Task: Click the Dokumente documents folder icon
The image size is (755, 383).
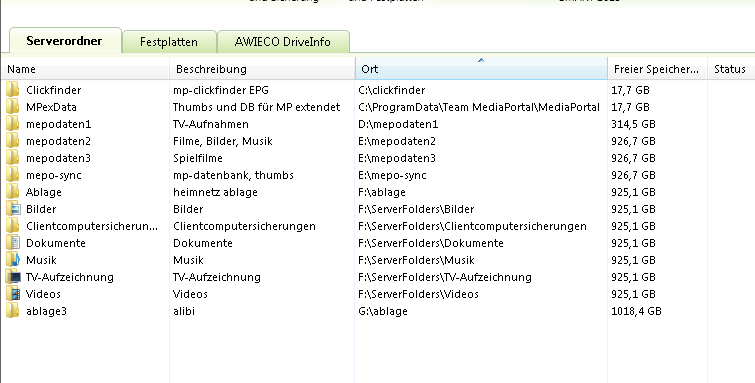Action: coord(13,243)
